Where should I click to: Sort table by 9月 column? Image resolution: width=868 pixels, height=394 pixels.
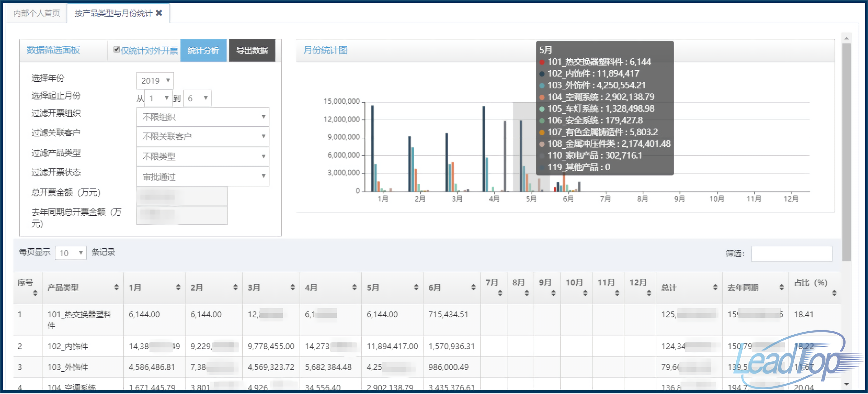pyautogui.click(x=553, y=293)
